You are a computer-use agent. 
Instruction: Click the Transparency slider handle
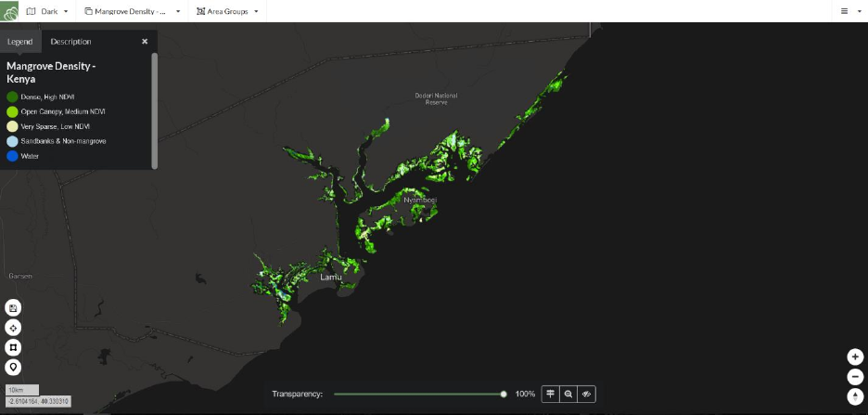point(504,394)
